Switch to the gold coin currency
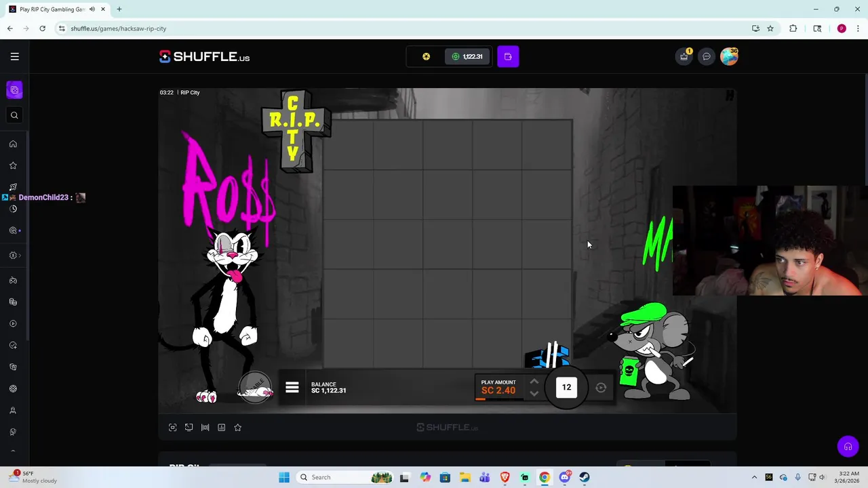The image size is (868, 488). 426,57
